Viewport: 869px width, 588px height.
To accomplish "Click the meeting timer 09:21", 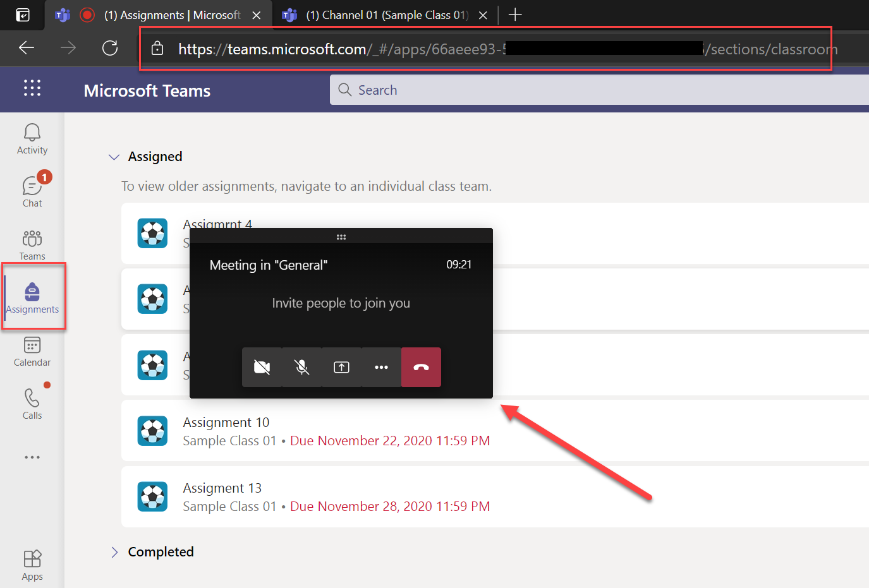I will 459,265.
